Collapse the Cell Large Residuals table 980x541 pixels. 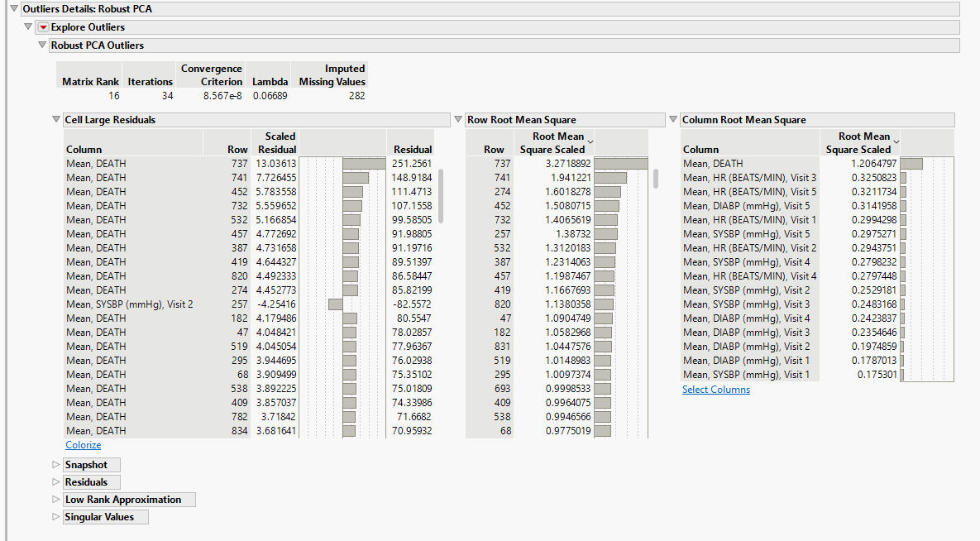coord(56,120)
